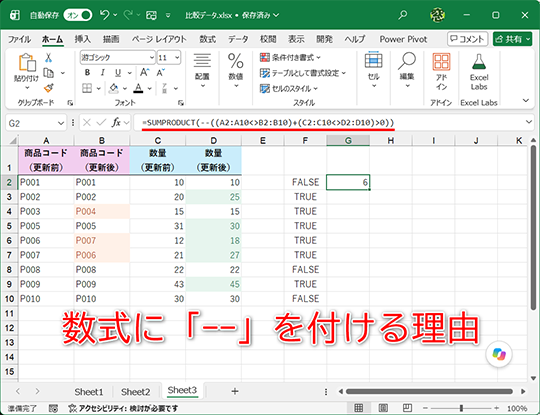Click the Font Color red A
This screenshot has width=540, height=415.
coord(138,89)
